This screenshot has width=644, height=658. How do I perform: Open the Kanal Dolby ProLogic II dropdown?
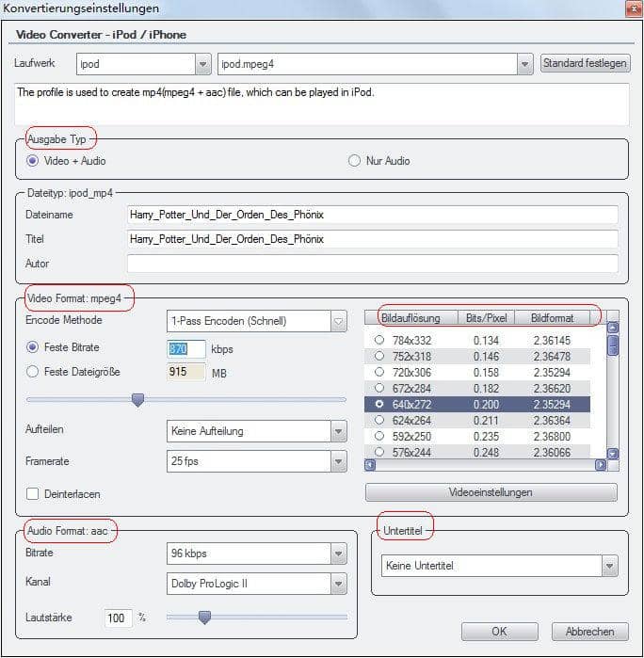pyautogui.click(x=339, y=584)
